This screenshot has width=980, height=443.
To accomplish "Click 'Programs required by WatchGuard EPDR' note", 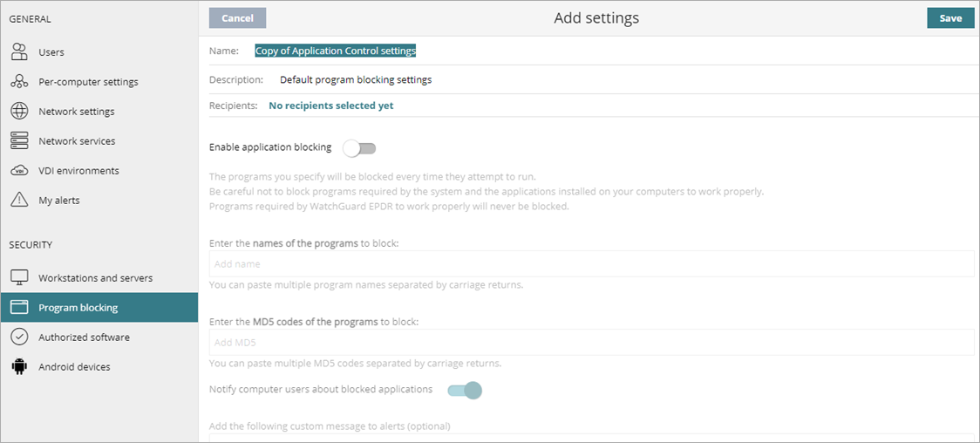I will (x=389, y=206).
